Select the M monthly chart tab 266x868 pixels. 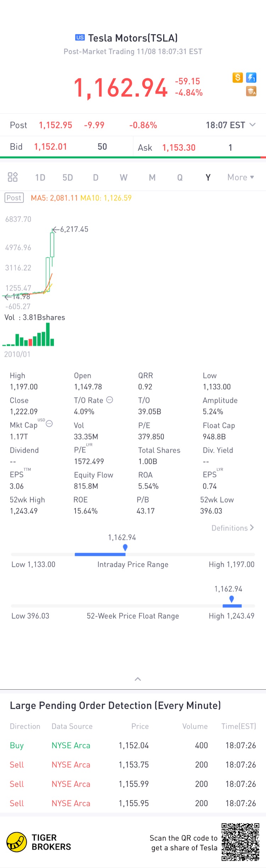click(152, 177)
